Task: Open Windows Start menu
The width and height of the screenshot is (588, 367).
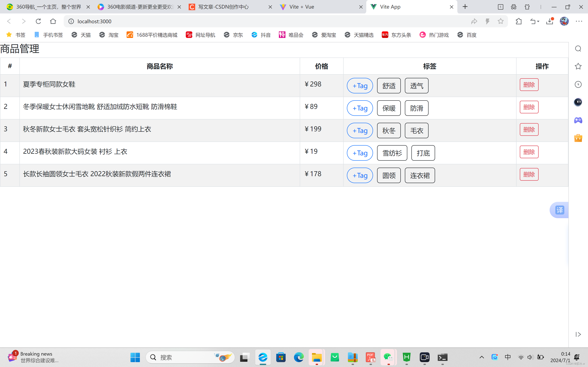Action: (x=135, y=357)
